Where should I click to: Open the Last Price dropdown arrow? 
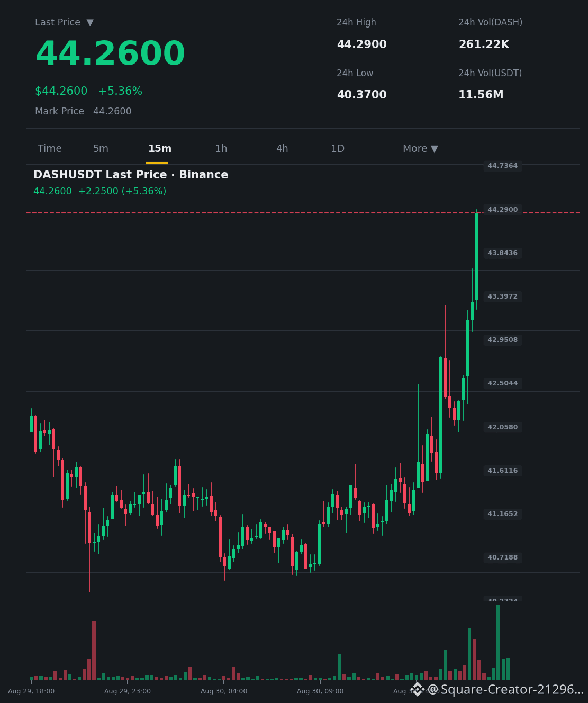[90, 23]
